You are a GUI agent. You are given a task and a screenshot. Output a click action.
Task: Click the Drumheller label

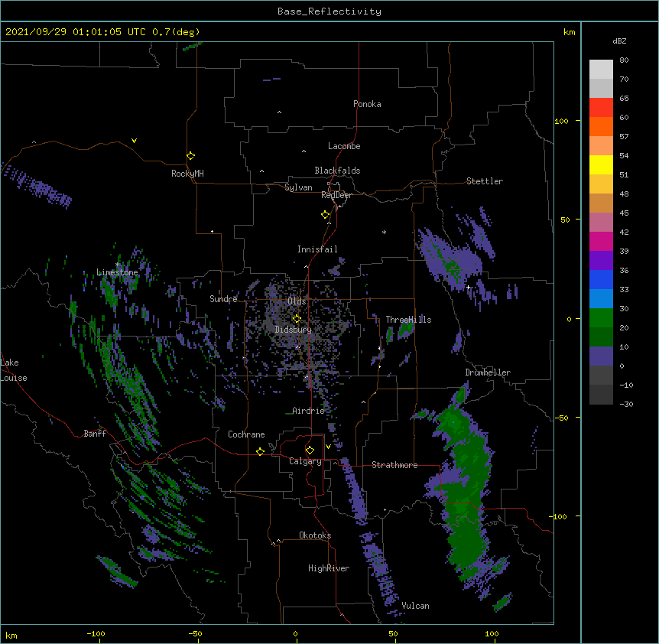(x=488, y=372)
